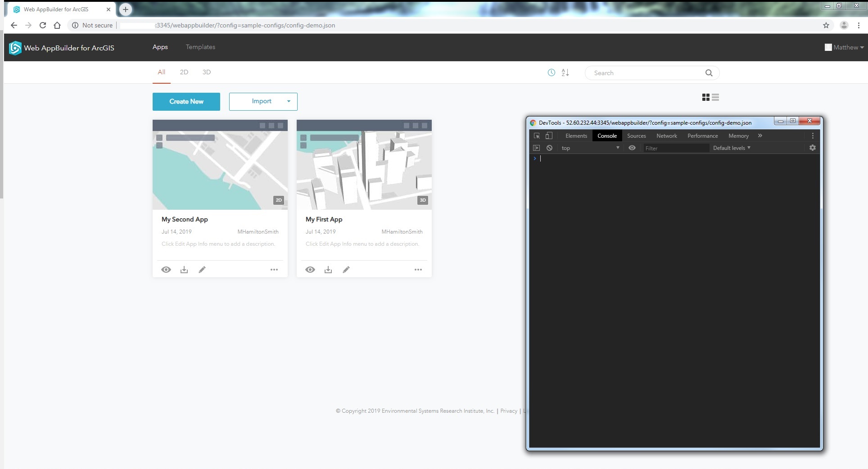
Task: Select the 2D filter tab
Action: tap(184, 72)
